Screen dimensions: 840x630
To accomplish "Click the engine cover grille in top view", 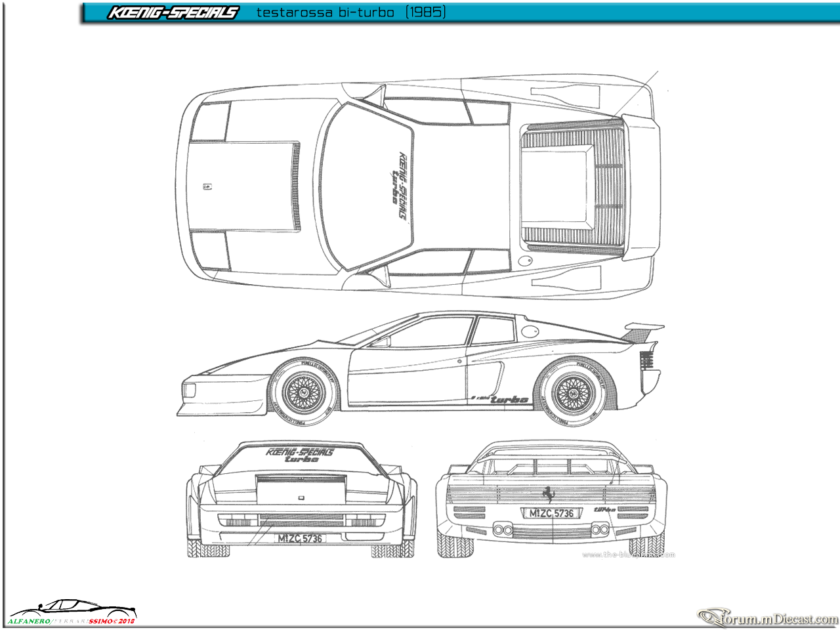I will pyautogui.click(x=573, y=186).
